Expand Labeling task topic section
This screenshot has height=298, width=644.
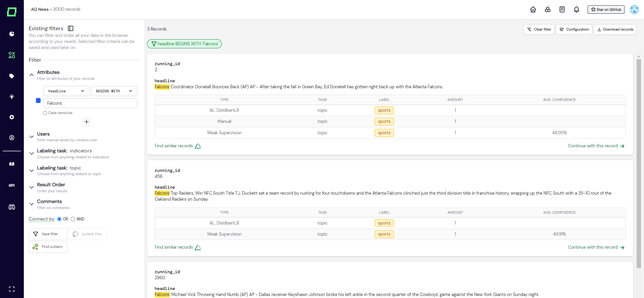(x=32, y=170)
